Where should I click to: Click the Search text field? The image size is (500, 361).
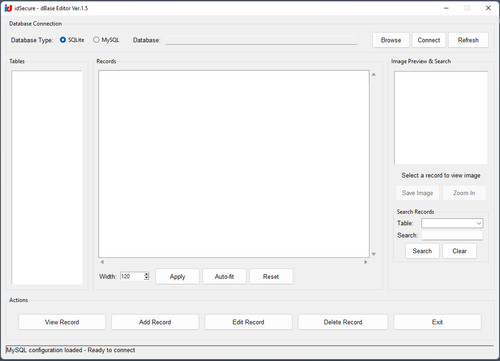tap(452, 235)
